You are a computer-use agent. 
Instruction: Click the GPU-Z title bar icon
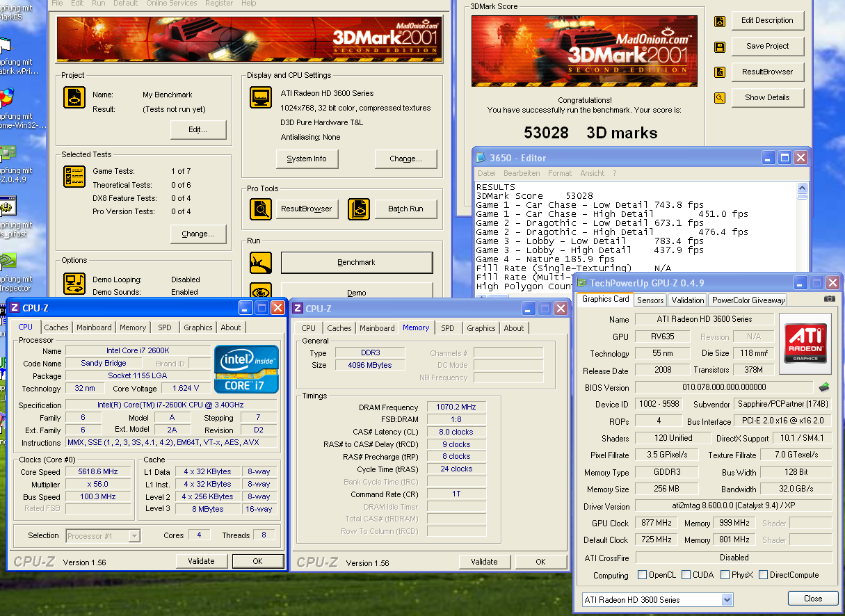(581, 283)
